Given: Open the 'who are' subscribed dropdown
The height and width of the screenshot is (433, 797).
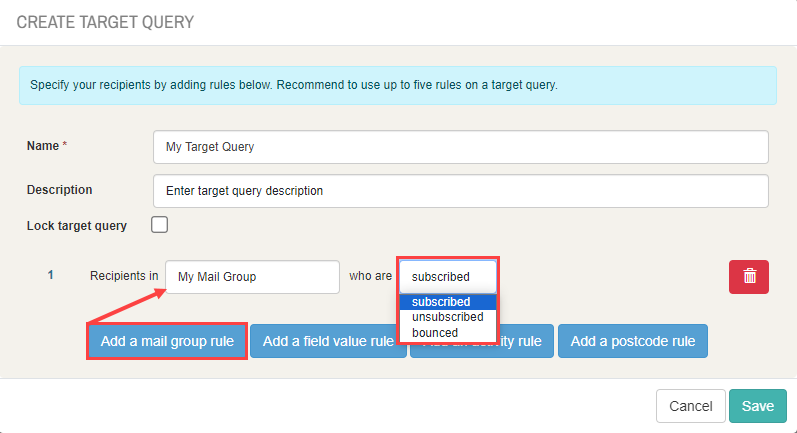Looking at the screenshot, I should point(448,276).
